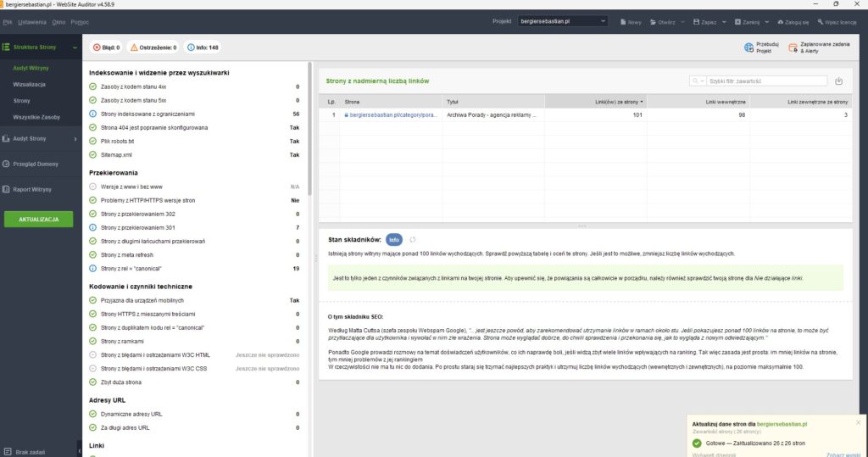Click the export table download icon

pyautogui.click(x=838, y=81)
